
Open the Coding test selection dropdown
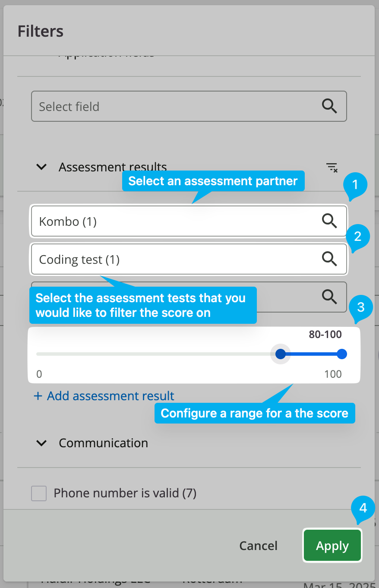click(189, 259)
